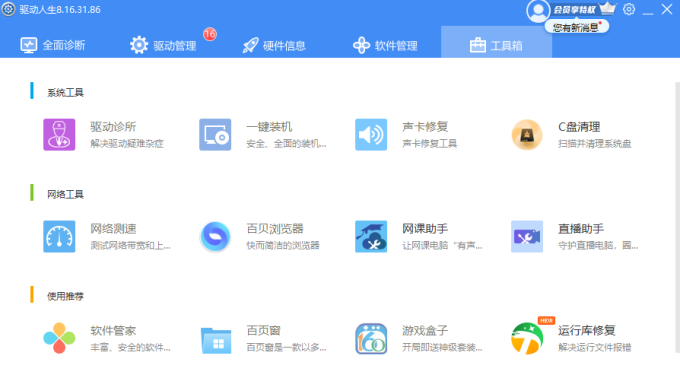Click the 直播助手 title text
680x378 pixels.
pos(581,229)
